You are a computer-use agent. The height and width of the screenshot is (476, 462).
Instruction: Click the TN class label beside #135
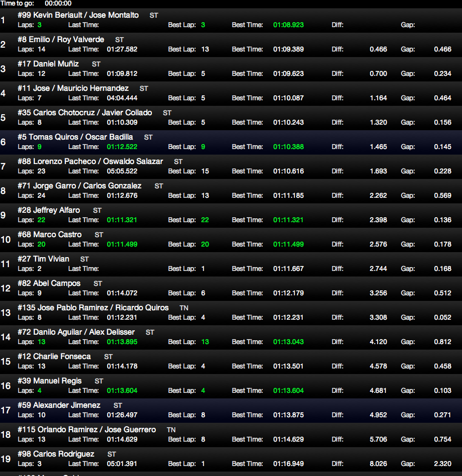184,308
